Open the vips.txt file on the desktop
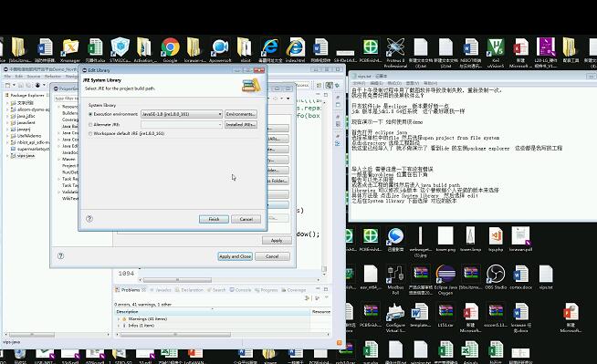Screen dimensions: 597x364 pos(546,277)
